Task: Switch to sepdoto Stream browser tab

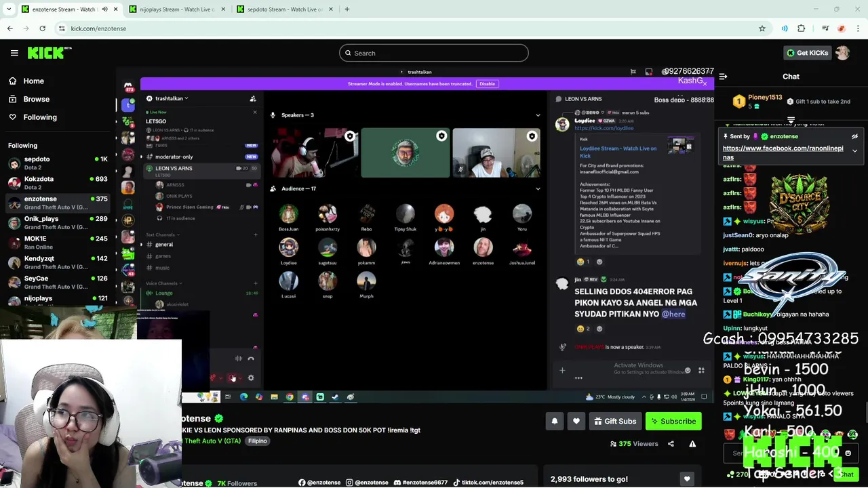Action: pyautogui.click(x=285, y=9)
